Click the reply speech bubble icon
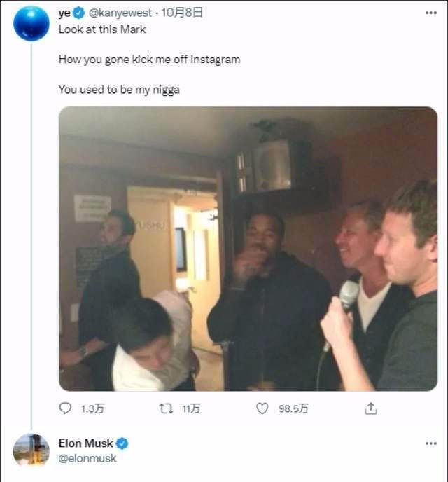The image size is (448, 482). click(66, 408)
